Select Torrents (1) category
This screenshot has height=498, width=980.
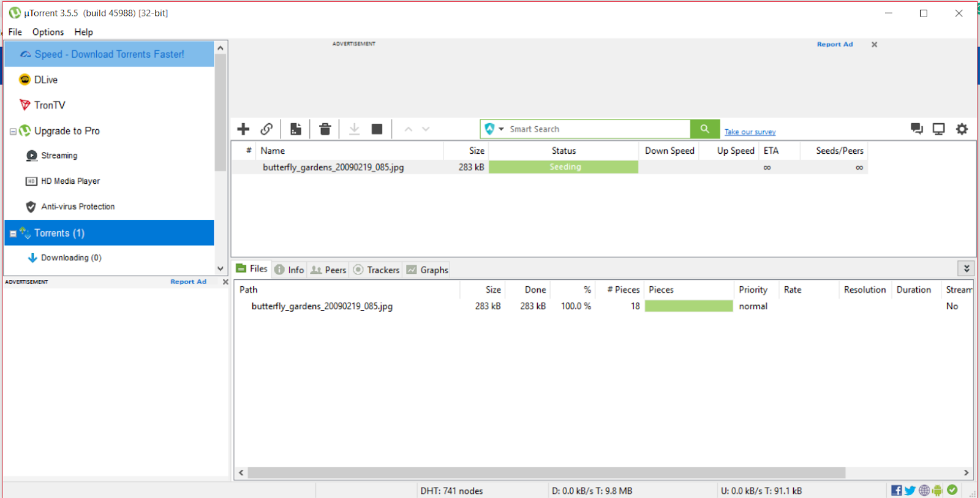(109, 233)
